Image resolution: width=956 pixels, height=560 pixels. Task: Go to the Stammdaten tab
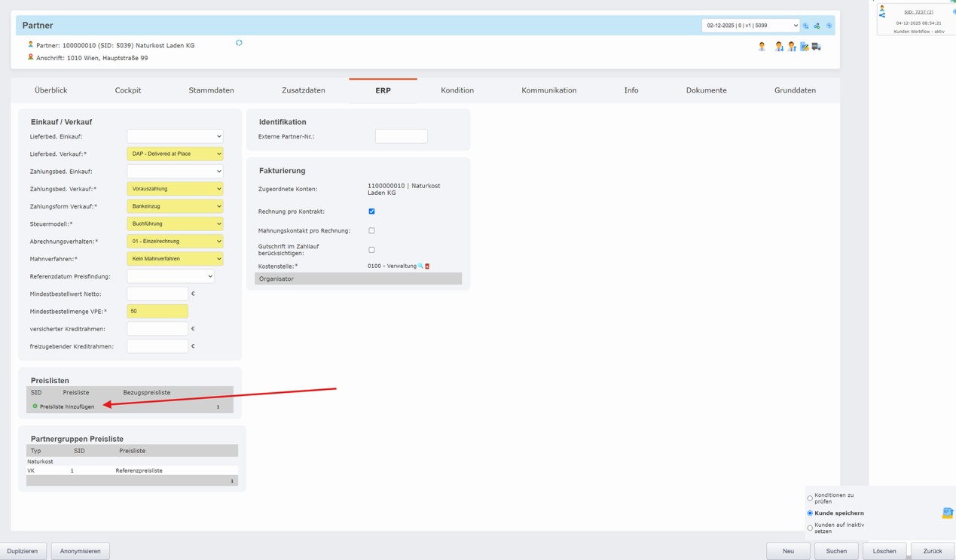[211, 90]
